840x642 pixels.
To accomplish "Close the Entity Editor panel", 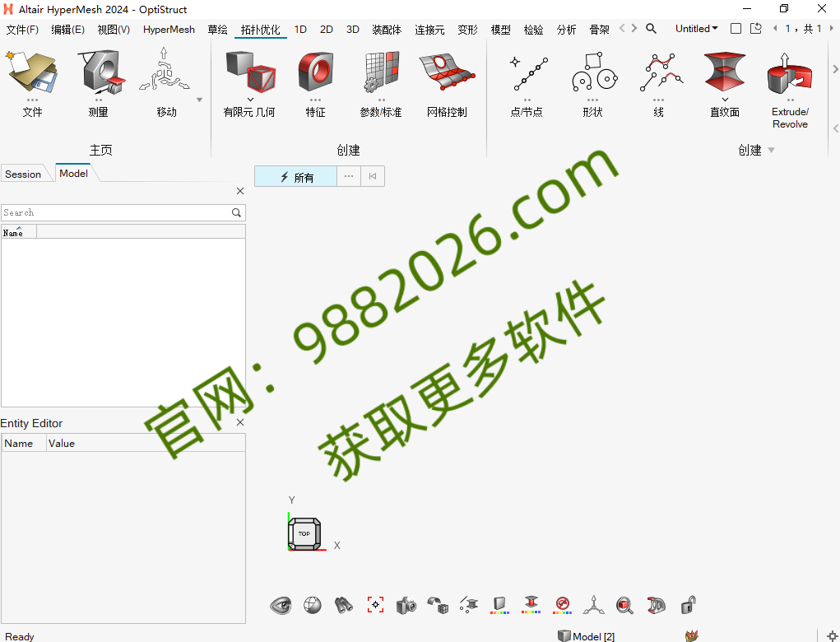I will tap(240, 422).
